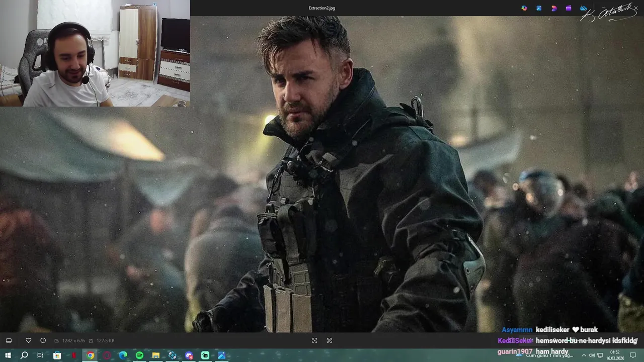Click the fit-to-window zoom icon
Viewport: 644px width, 362px height.
tap(314, 340)
